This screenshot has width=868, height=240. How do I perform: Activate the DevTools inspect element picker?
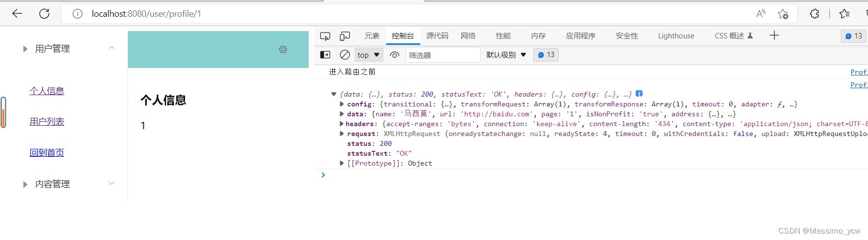325,36
